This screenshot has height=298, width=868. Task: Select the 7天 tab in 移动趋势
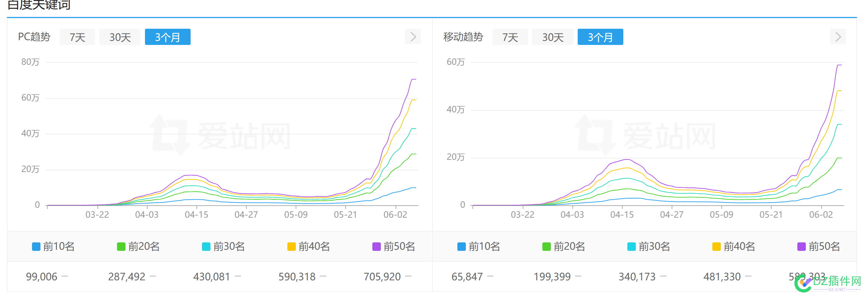pyautogui.click(x=510, y=37)
